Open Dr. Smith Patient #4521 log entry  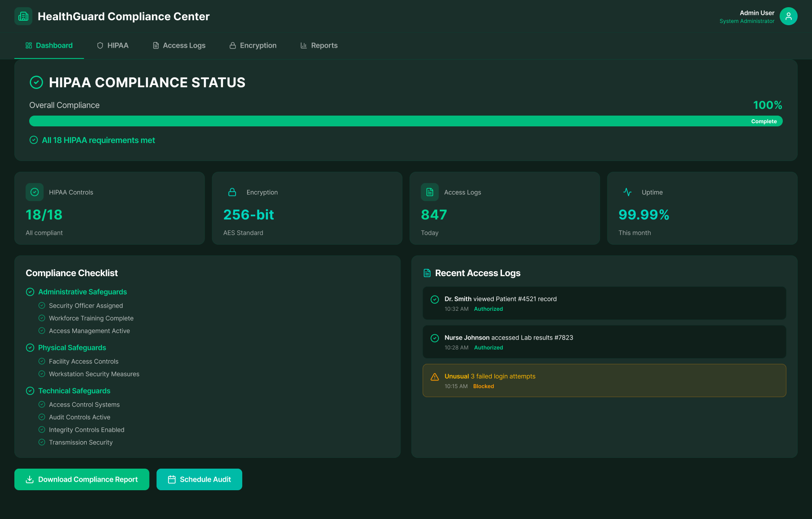(x=604, y=303)
